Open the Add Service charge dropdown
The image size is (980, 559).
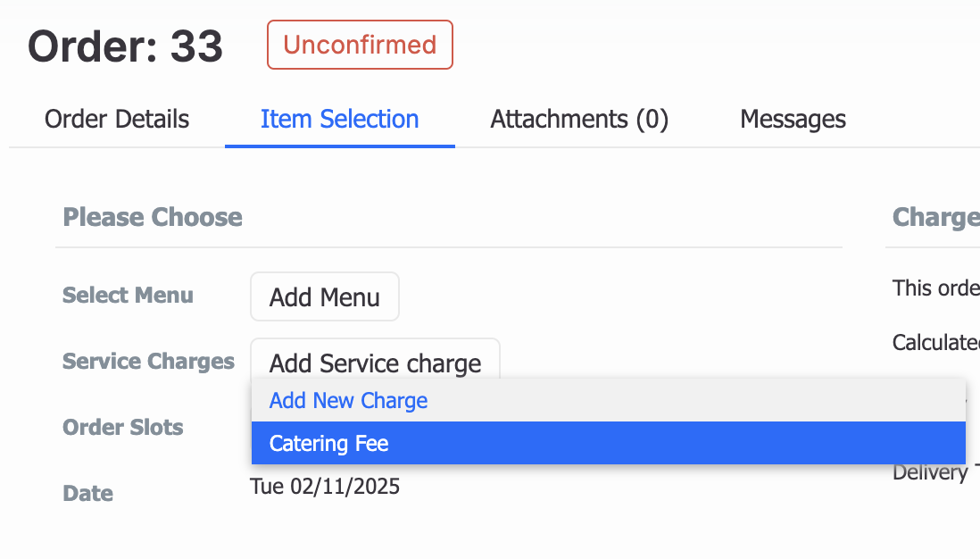tap(375, 363)
